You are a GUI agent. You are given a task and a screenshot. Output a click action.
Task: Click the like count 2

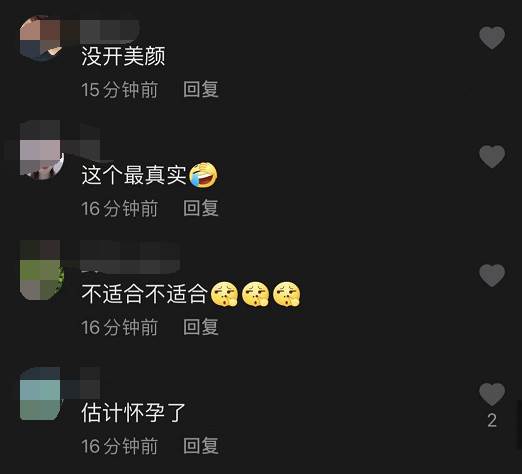pos(492,420)
